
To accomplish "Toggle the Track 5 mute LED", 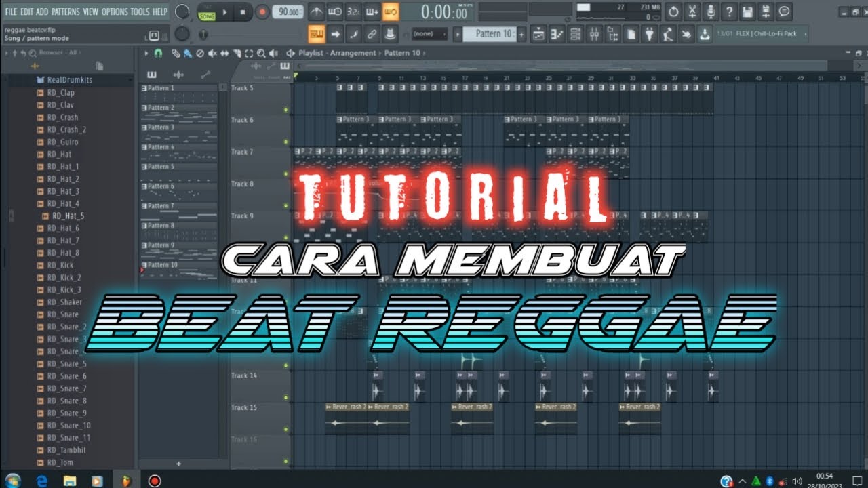I will click(x=286, y=110).
